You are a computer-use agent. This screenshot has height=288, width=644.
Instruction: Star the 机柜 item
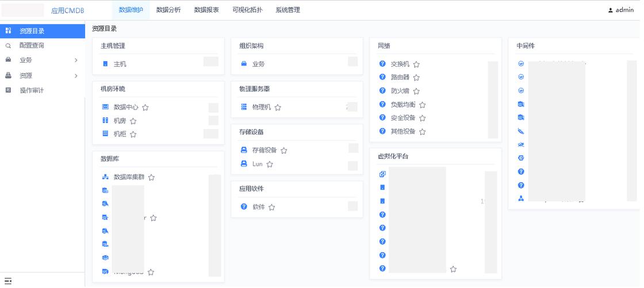[133, 134]
